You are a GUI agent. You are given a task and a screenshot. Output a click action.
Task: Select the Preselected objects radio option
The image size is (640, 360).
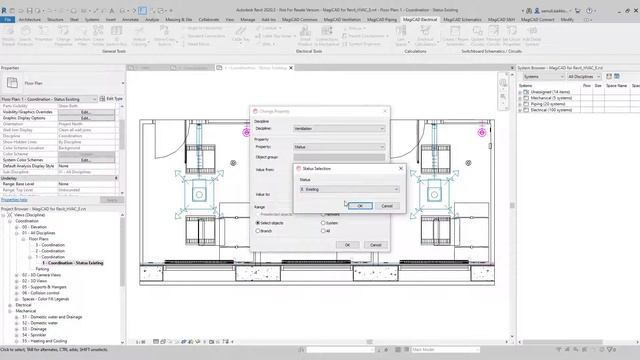pyautogui.click(x=258, y=214)
